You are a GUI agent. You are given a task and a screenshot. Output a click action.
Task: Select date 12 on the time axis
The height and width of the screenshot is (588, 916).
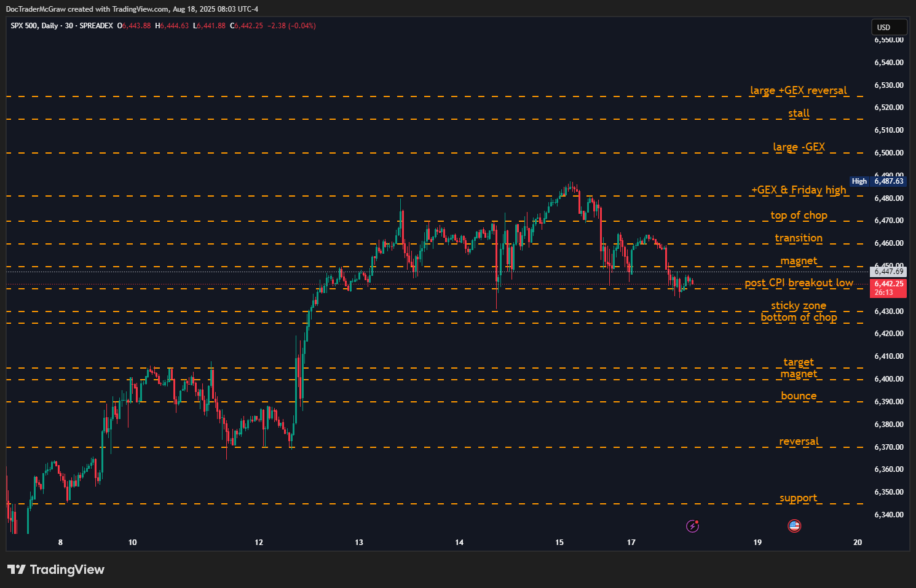tap(259, 543)
